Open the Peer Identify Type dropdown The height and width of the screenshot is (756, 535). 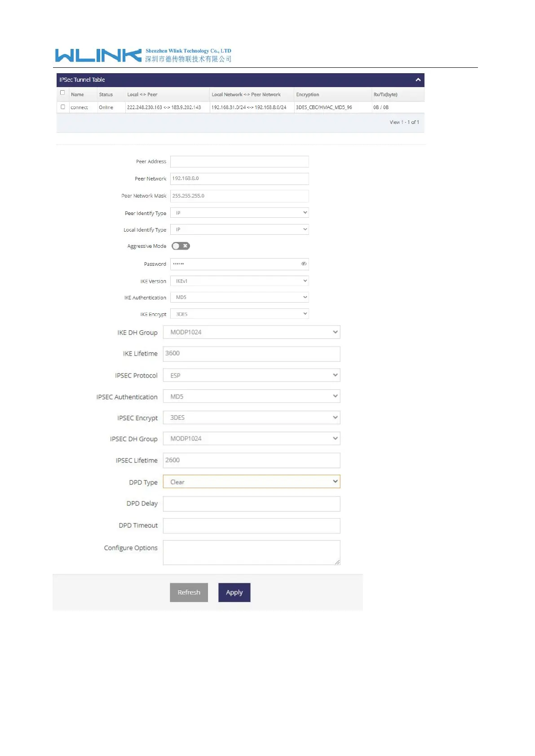(x=239, y=213)
